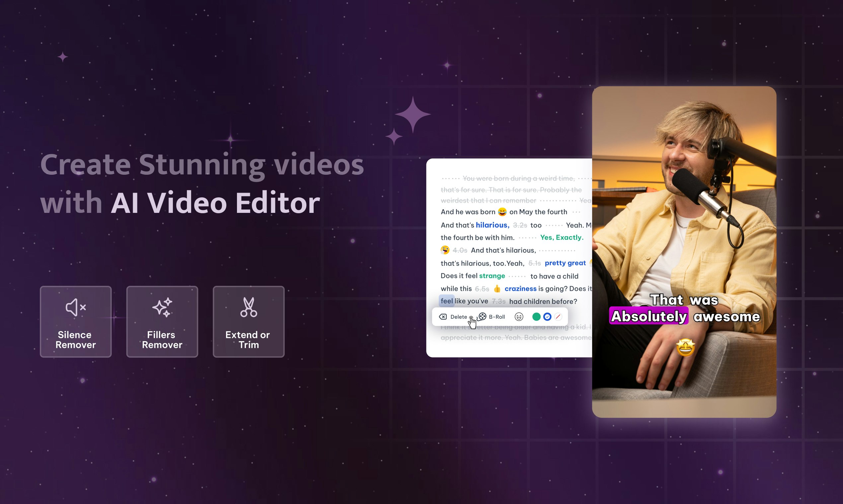This screenshot has width=843, height=504.
Task: Click the struck-through 7.3s pause marker
Action: tap(498, 301)
